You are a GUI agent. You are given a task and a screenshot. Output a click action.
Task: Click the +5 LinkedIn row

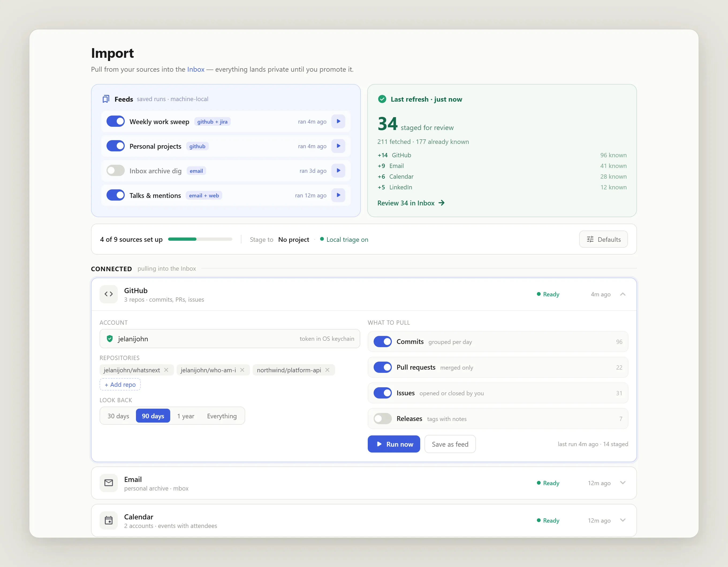coord(502,187)
